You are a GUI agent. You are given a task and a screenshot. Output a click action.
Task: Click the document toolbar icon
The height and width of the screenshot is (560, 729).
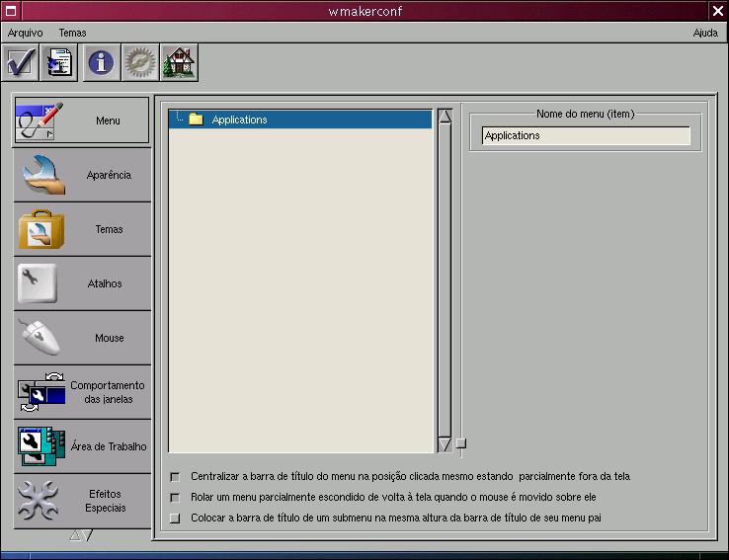[59, 63]
